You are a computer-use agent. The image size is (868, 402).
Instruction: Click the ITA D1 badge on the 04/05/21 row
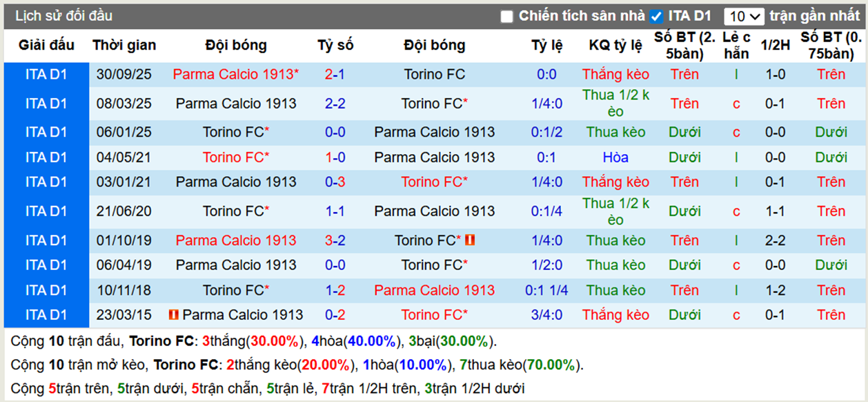pos(46,157)
